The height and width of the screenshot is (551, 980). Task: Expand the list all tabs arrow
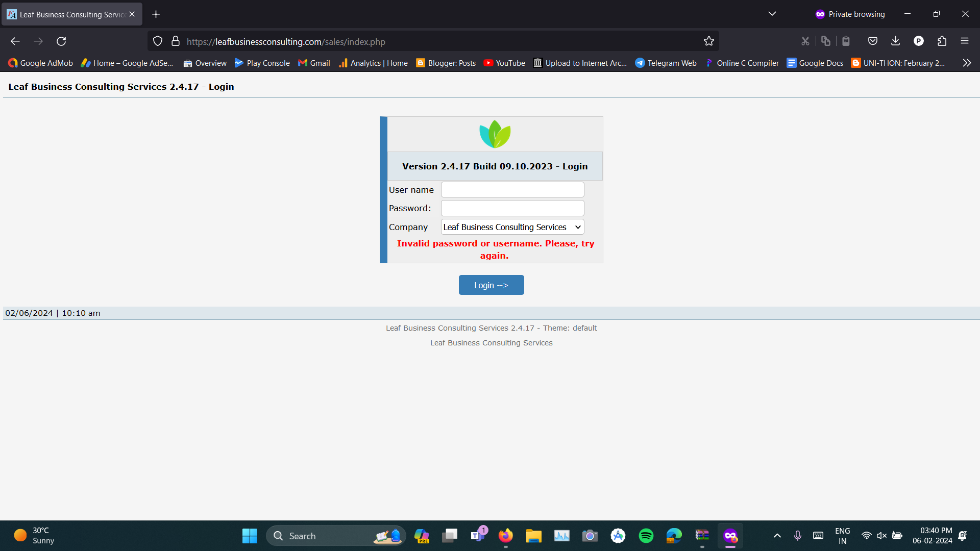(772, 14)
